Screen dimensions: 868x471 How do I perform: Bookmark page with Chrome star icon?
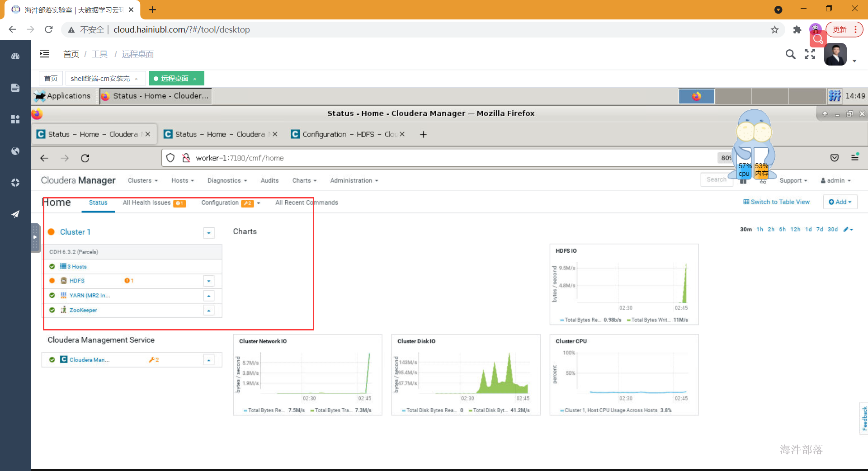tap(775, 30)
